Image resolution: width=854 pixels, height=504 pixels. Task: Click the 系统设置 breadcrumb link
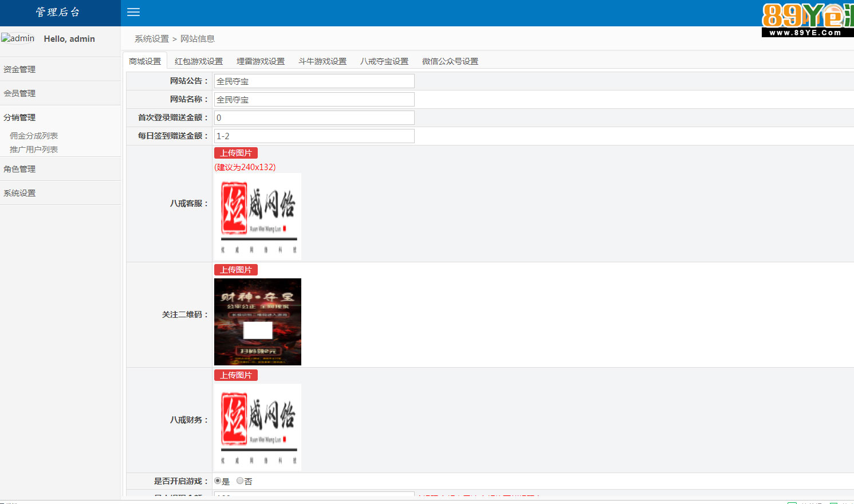(152, 38)
